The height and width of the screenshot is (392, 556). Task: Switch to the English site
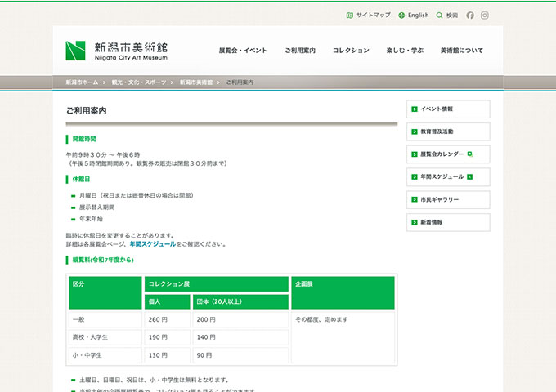point(418,16)
